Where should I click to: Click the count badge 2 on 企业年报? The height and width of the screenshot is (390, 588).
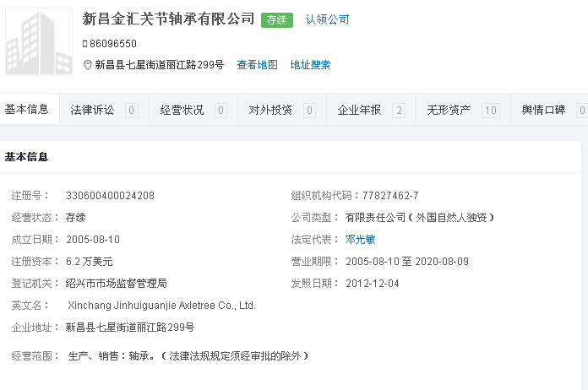(x=399, y=110)
